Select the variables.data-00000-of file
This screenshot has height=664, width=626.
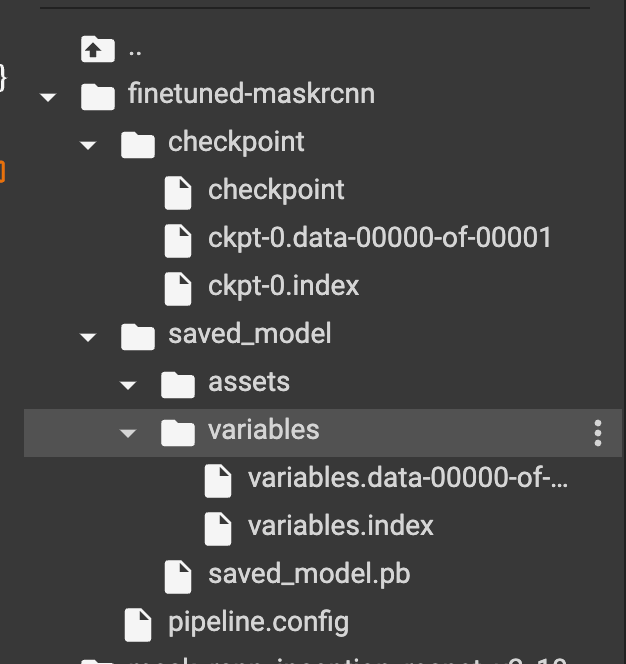click(407, 478)
